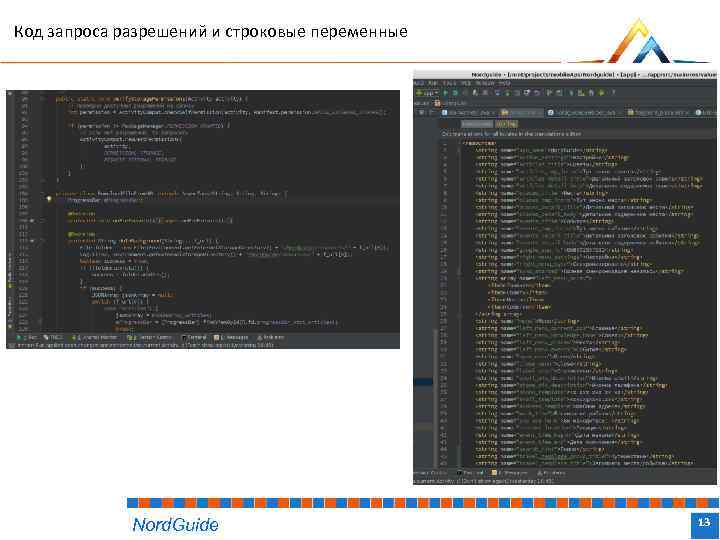720x540 pixels.
Task: Open the Messages tab in left IDE bottom bar
Action: tap(231, 338)
